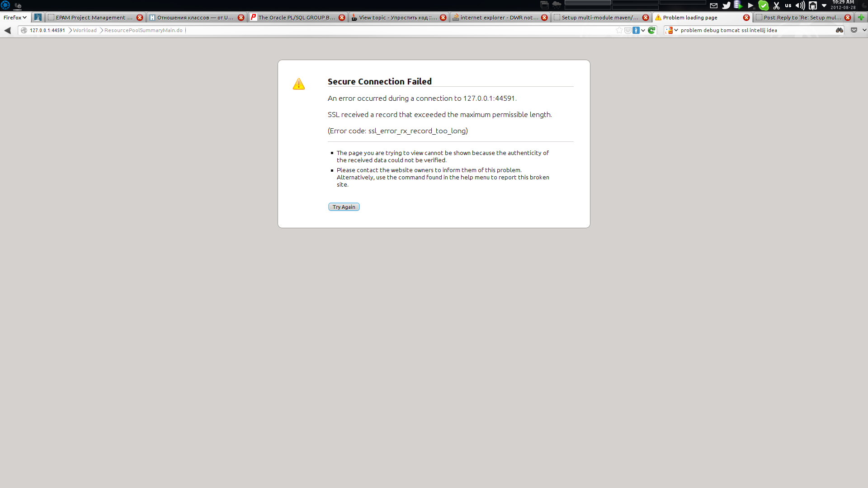868x488 pixels.
Task: Toggle the bookmark star for this page
Action: click(619, 30)
